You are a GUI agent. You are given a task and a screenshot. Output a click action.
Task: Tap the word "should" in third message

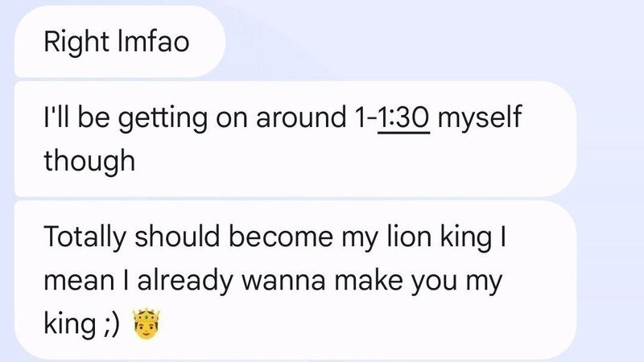click(x=174, y=239)
